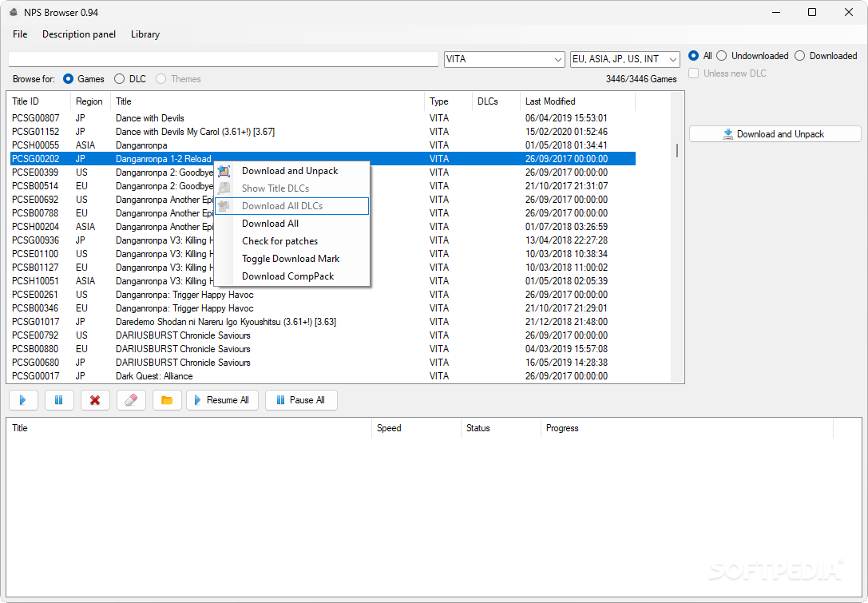
Task: Open the Library menu
Action: pos(145,34)
